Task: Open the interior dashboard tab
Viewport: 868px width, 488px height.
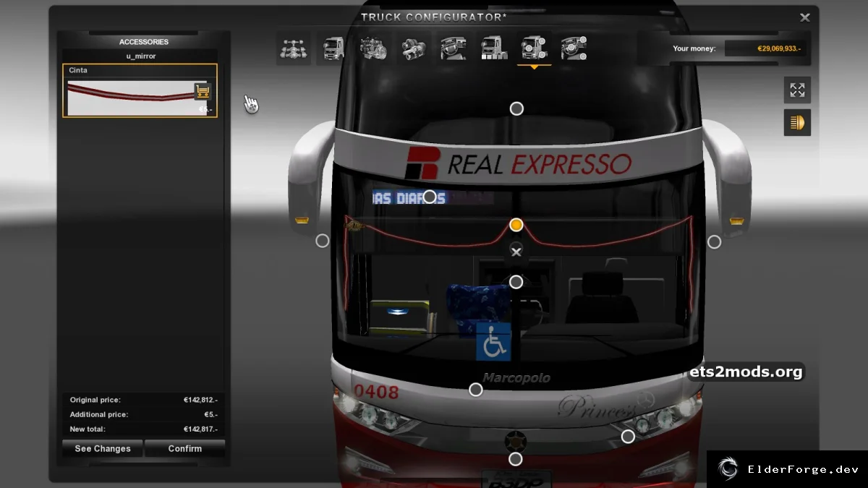Action: 454,48
